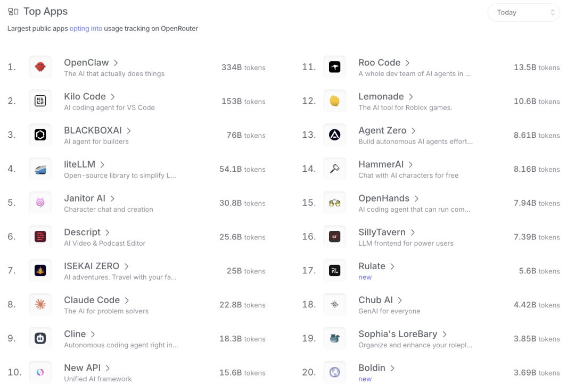Image resolution: width=575 pixels, height=392 pixels.
Task: Expand the chevron next to Agent Zero
Action: pyautogui.click(x=414, y=131)
